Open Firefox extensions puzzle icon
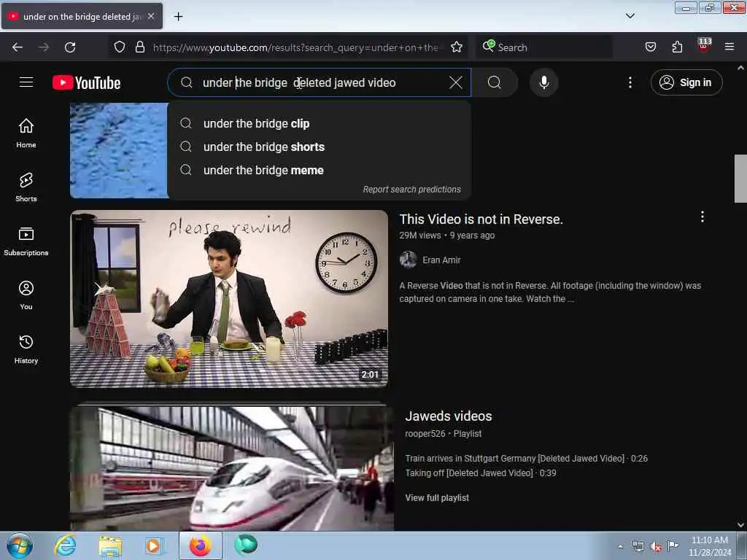Viewport: 747px width, 560px height. 677,47
